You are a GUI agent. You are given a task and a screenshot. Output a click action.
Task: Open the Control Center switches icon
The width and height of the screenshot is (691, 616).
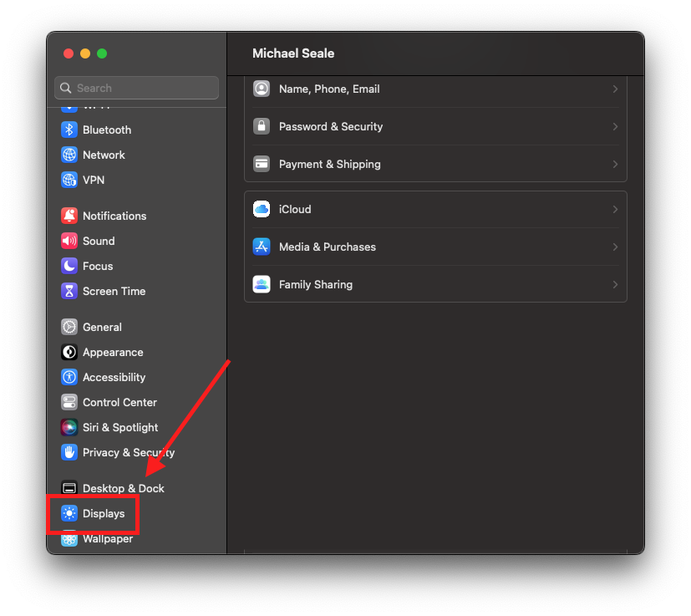[69, 402]
